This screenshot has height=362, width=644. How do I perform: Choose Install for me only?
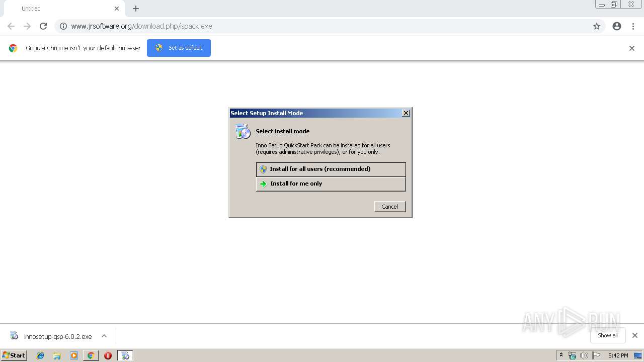(x=331, y=184)
